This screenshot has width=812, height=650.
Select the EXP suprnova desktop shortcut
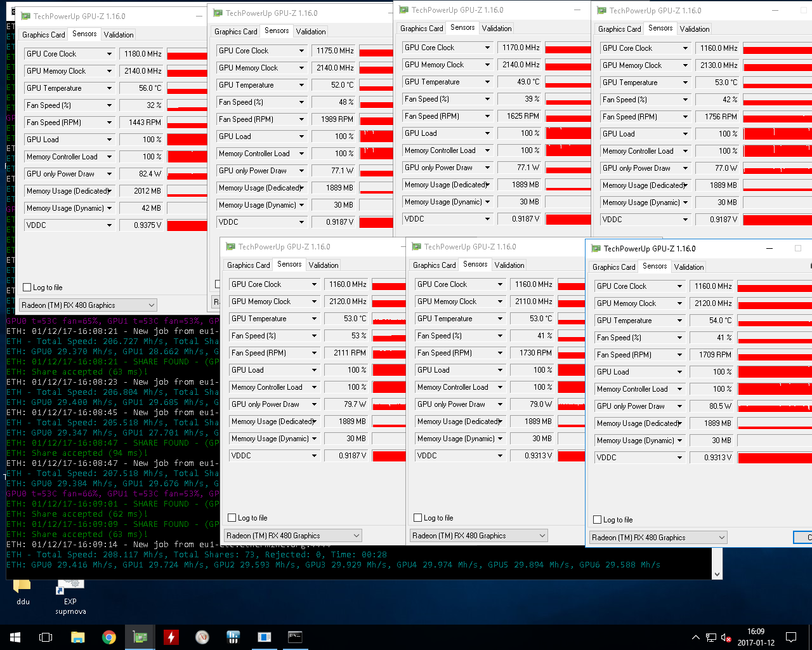pos(70,597)
